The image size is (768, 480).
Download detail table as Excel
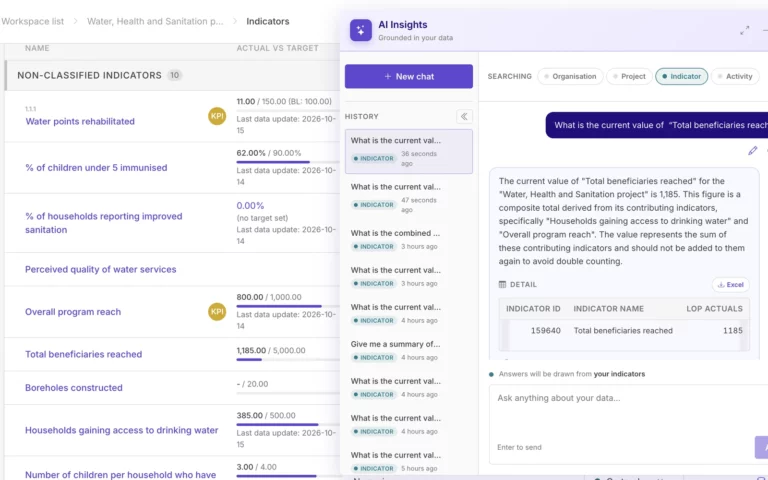tap(730, 285)
